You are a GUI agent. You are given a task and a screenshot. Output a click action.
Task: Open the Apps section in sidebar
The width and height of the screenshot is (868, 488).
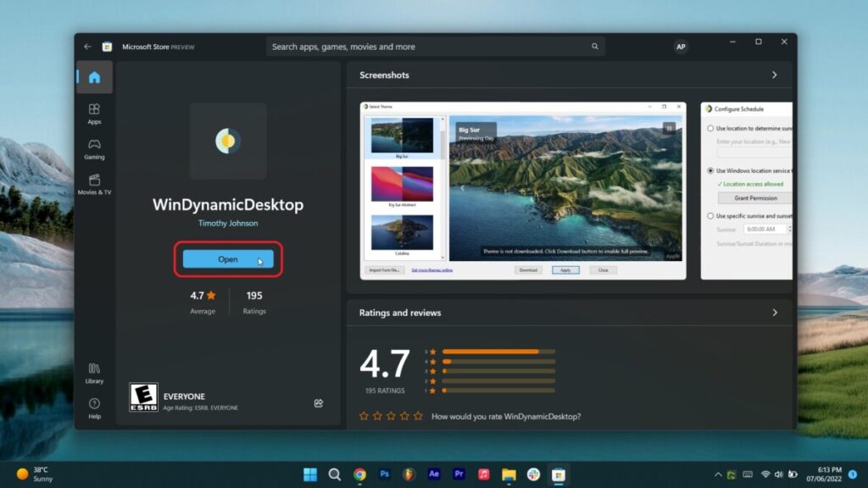(x=95, y=114)
